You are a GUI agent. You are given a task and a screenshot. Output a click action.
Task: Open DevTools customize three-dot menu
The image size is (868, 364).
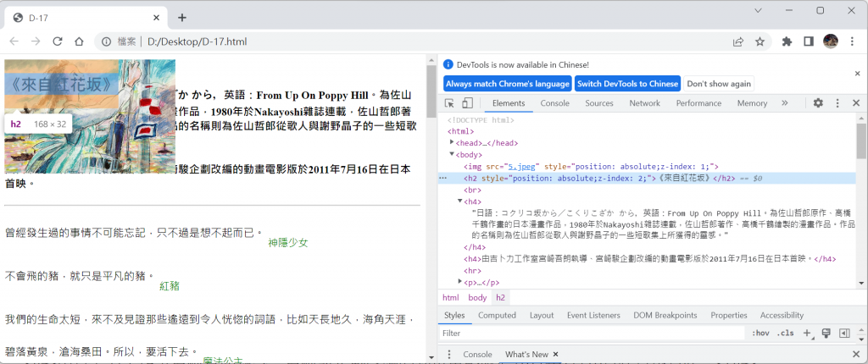tap(837, 103)
